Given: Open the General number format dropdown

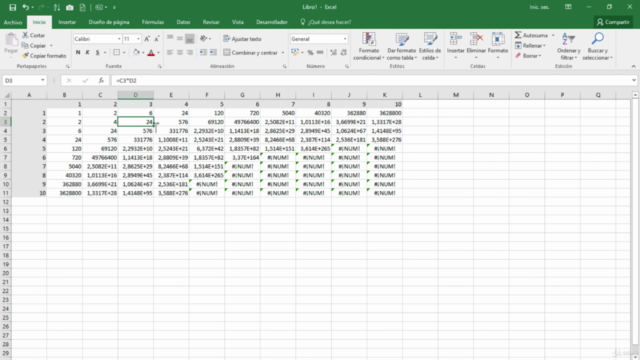Looking at the screenshot, I should click(x=345, y=39).
